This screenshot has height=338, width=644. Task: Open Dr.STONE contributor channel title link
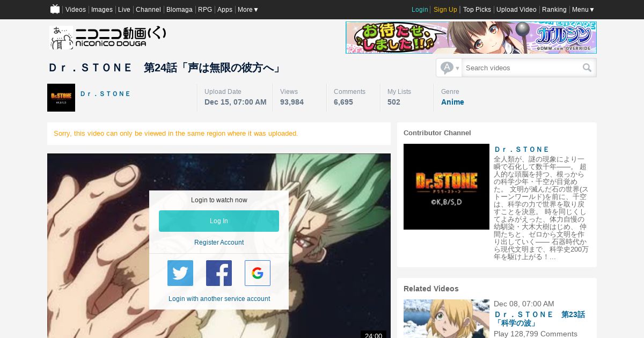[522, 149]
